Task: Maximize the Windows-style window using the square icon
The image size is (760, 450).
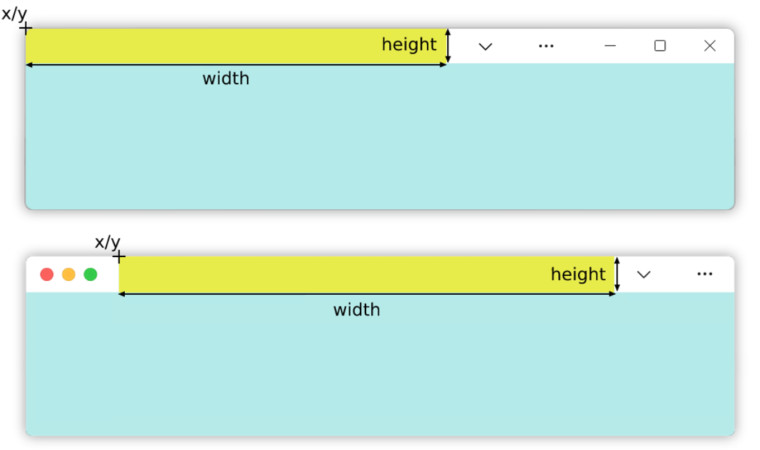Action: [x=660, y=46]
